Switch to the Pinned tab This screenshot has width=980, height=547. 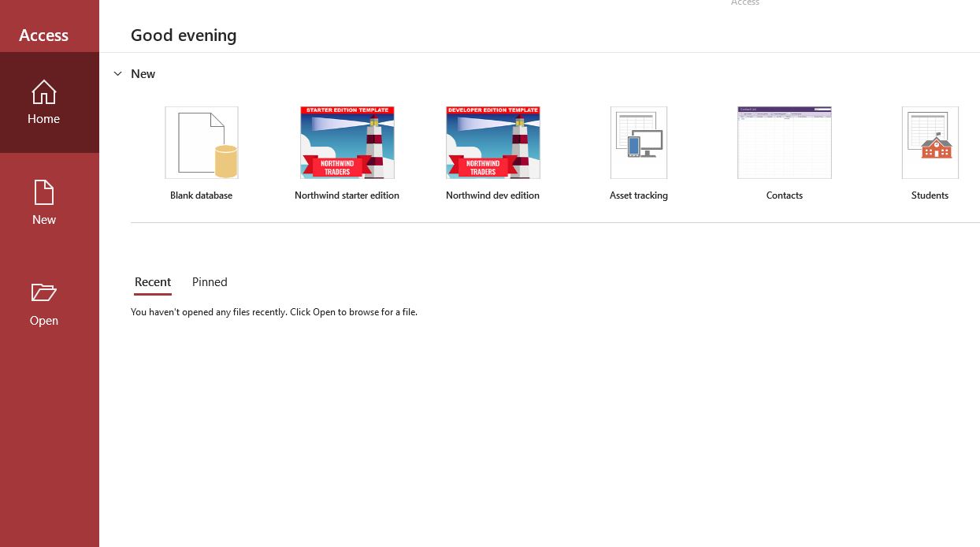pos(209,282)
